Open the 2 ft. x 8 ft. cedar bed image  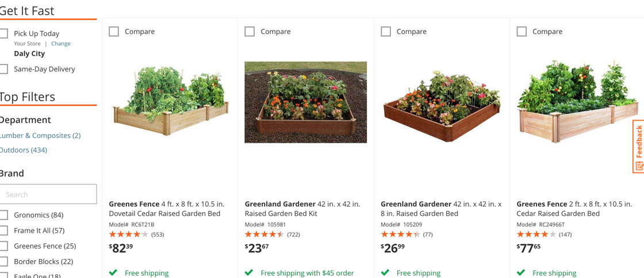coord(577,102)
